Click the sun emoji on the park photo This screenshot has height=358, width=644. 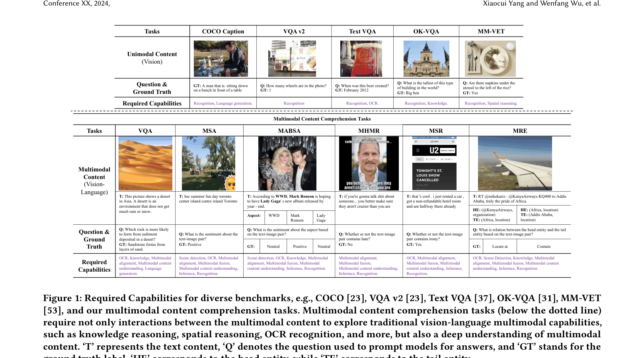pyautogui.click(x=230, y=183)
